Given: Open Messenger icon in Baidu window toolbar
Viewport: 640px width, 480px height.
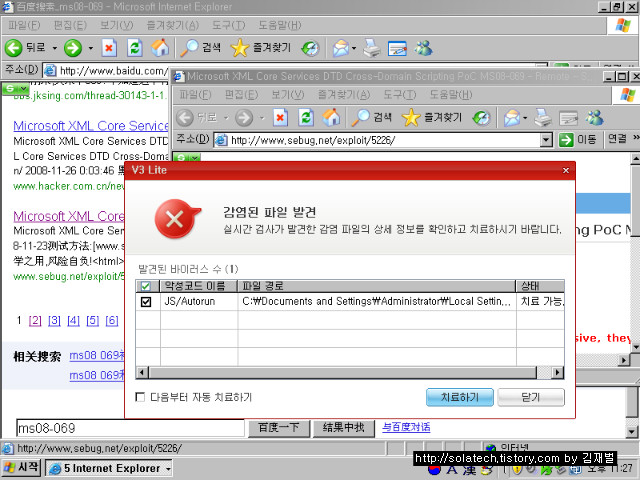Looking at the screenshot, I should tap(423, 48).
